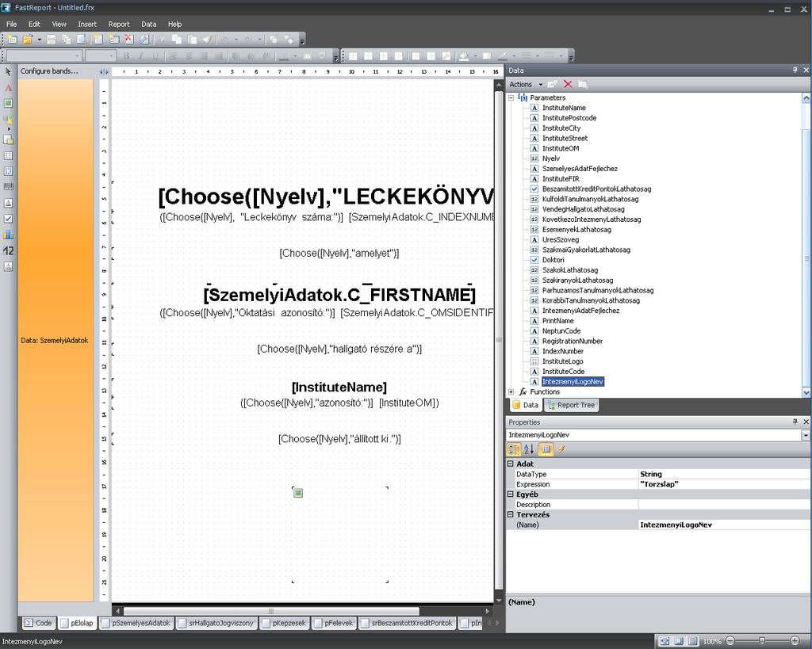812x649 pixels.
Task: Pin the Properties panel
Action: (795, 422)
